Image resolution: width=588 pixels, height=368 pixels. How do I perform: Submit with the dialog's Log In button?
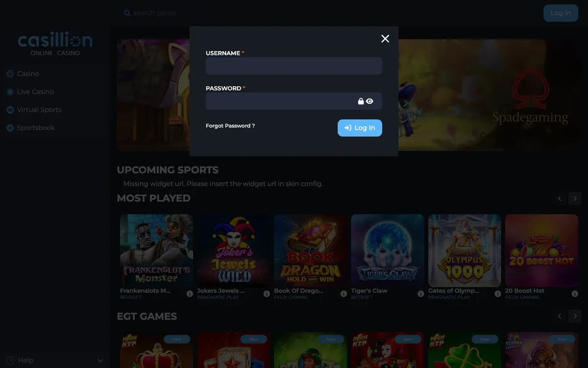point(360,128)
